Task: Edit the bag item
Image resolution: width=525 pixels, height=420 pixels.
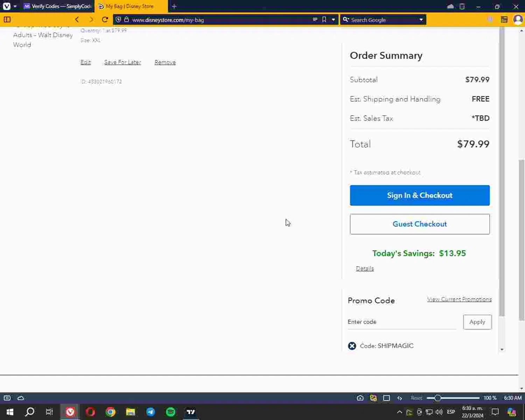Action: coord(85,62)
